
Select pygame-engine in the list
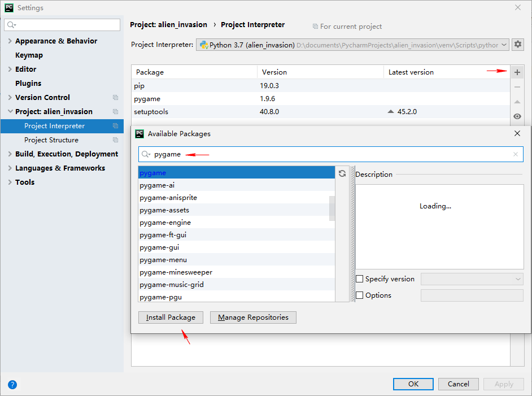pyautogui.click(x=237, y=223)
